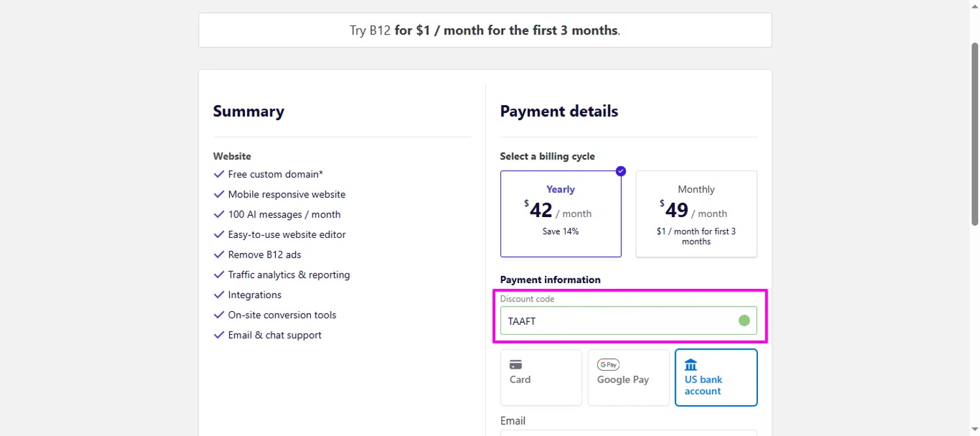Click the 'Summary' heading
This screenshot has width=980, height=436.
248,111
